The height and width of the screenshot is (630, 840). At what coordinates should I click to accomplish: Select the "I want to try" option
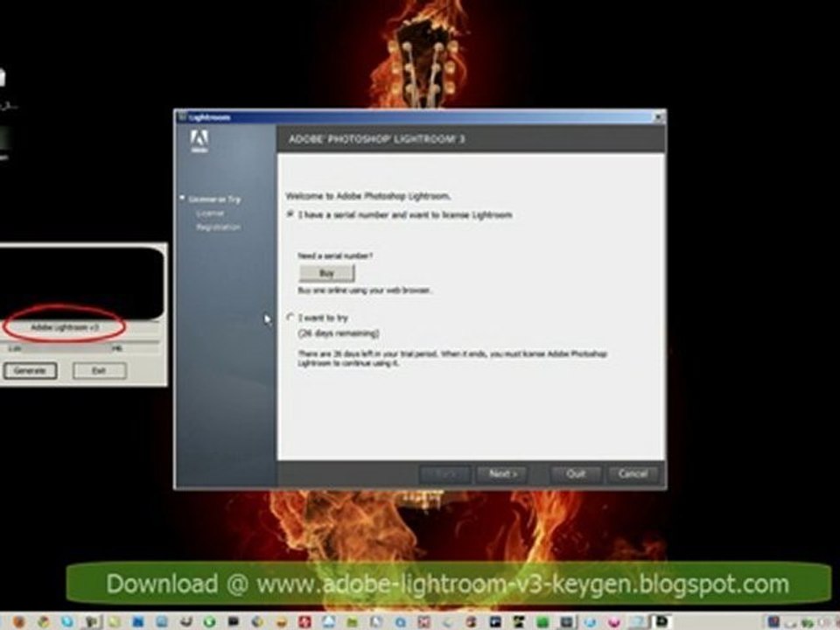(x=290, y=318)
